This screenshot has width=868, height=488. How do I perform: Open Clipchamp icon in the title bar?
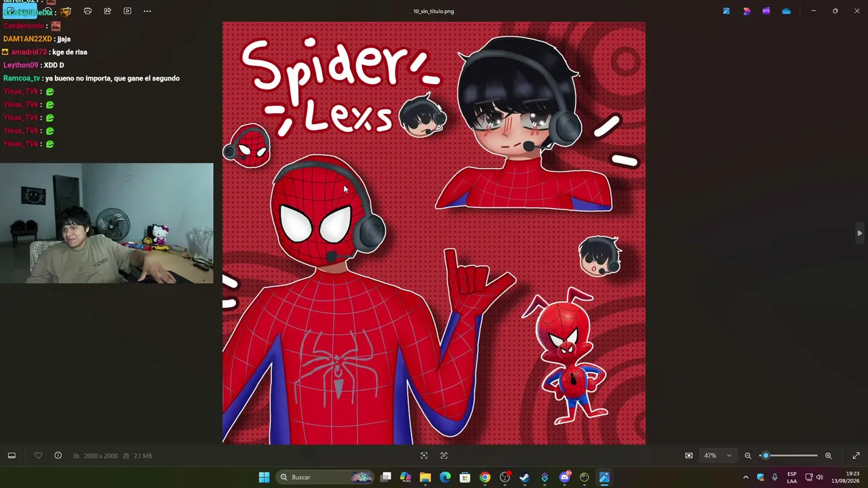point(766,11)
